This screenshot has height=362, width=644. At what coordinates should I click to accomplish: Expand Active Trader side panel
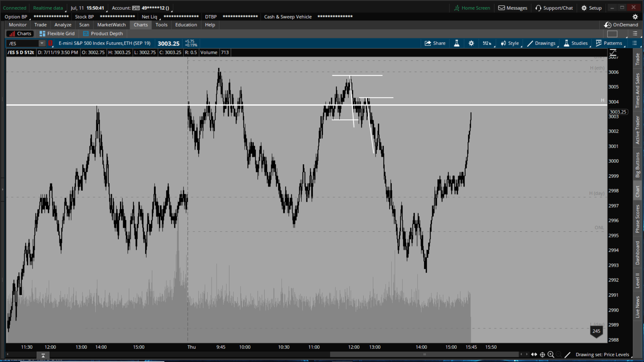click(x=637, y=130)
